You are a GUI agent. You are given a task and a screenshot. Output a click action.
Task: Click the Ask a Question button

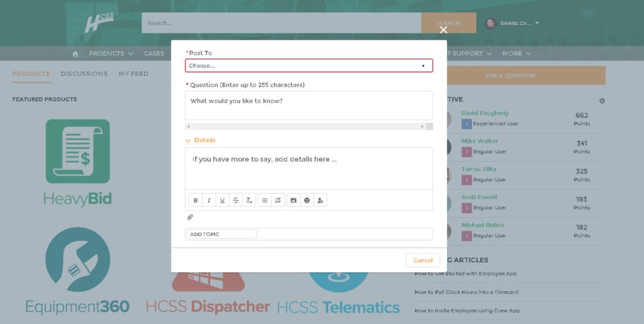point(510,75)
